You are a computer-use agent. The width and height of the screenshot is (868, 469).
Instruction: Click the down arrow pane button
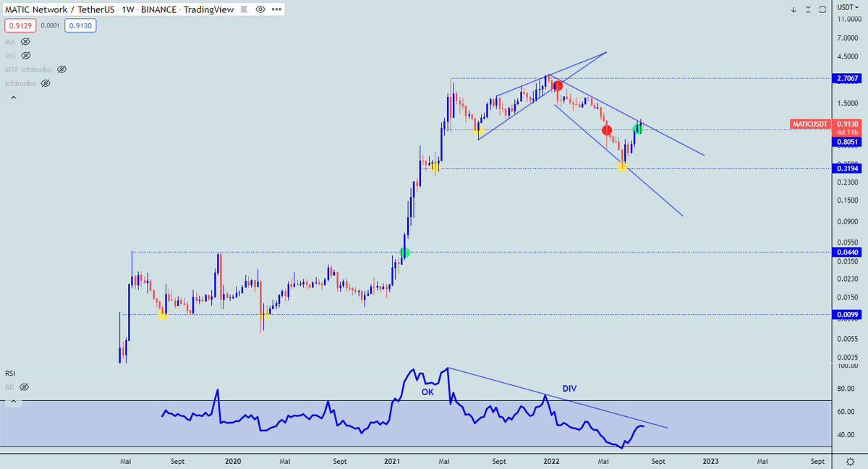(793, 9)
